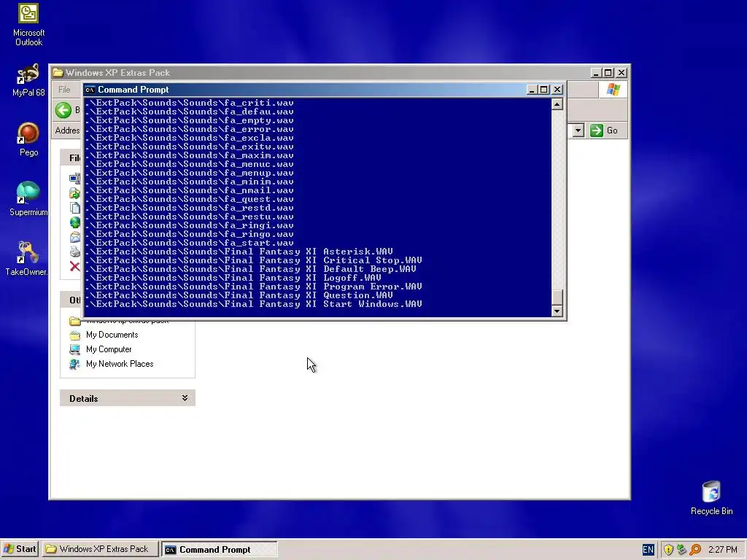Screen dimensions: 747x560
Task: Close the Windows XP Extras Pack window
Action: [622, 72]
